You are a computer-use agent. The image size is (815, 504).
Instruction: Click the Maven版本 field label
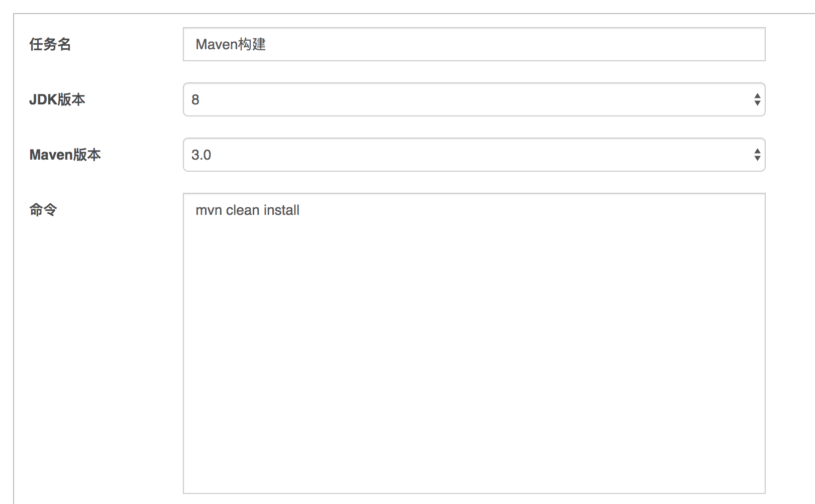click(65, 155)
